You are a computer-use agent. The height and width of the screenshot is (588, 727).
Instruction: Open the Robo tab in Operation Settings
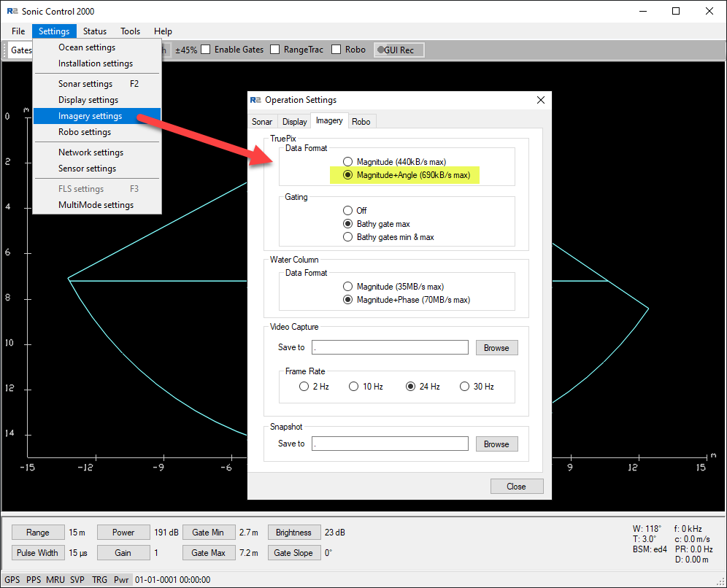(x=361, y=122)
